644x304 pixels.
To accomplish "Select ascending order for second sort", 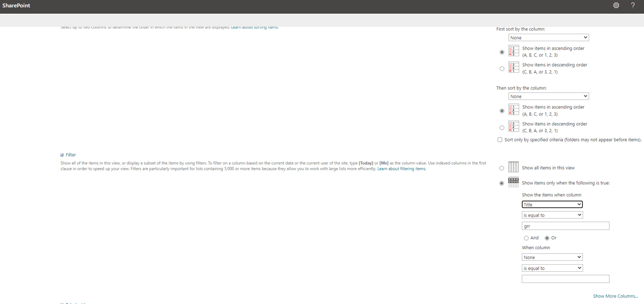I will point(502,111).
